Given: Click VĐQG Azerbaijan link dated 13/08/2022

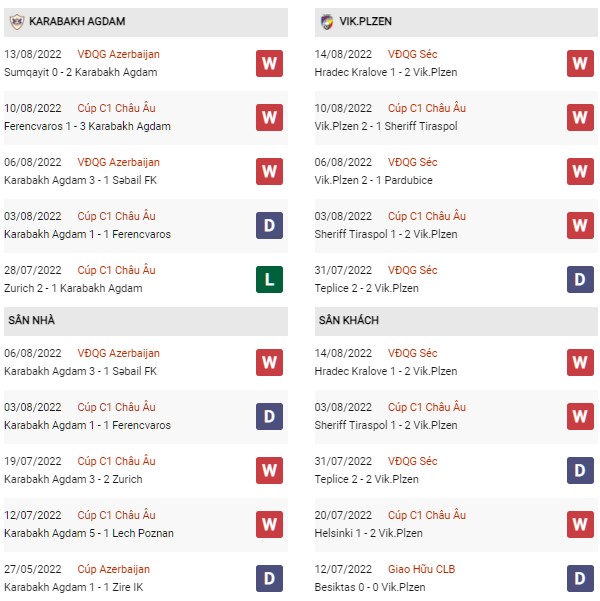Looking at the screenshot, I should click(x=118, y=54).
